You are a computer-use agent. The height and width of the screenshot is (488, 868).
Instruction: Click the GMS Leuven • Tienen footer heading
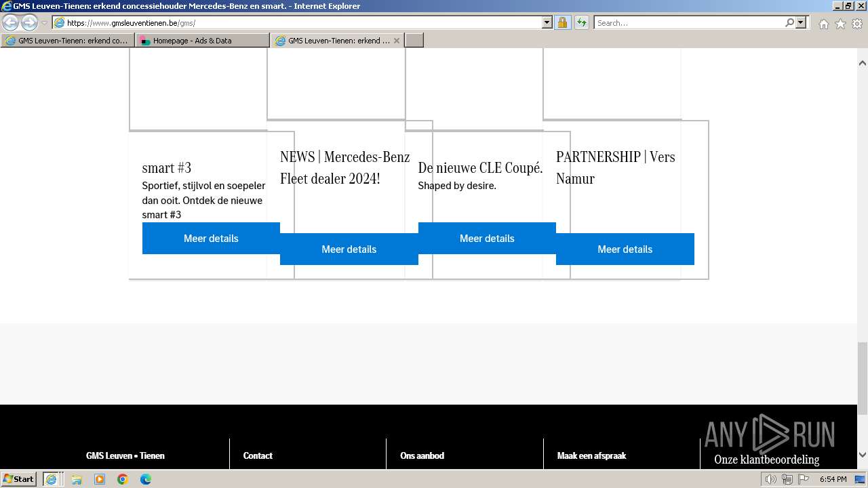(125, 455)
